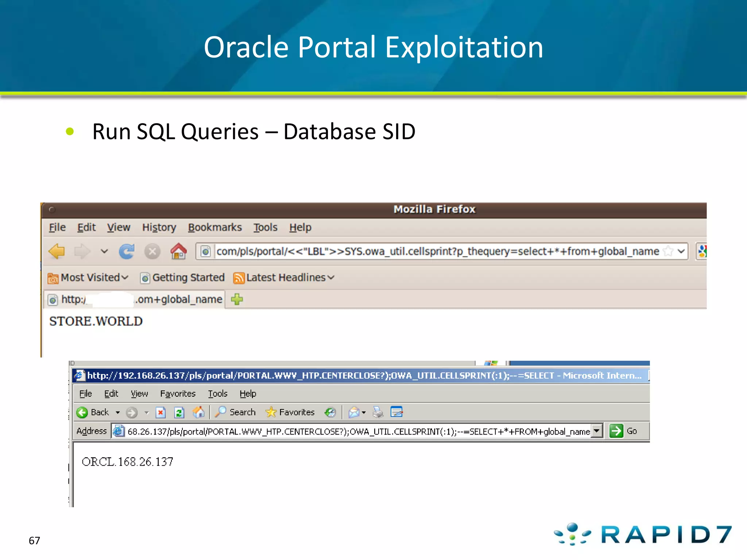
Task: Open Internet Explorer File menu
Action: 86,394
